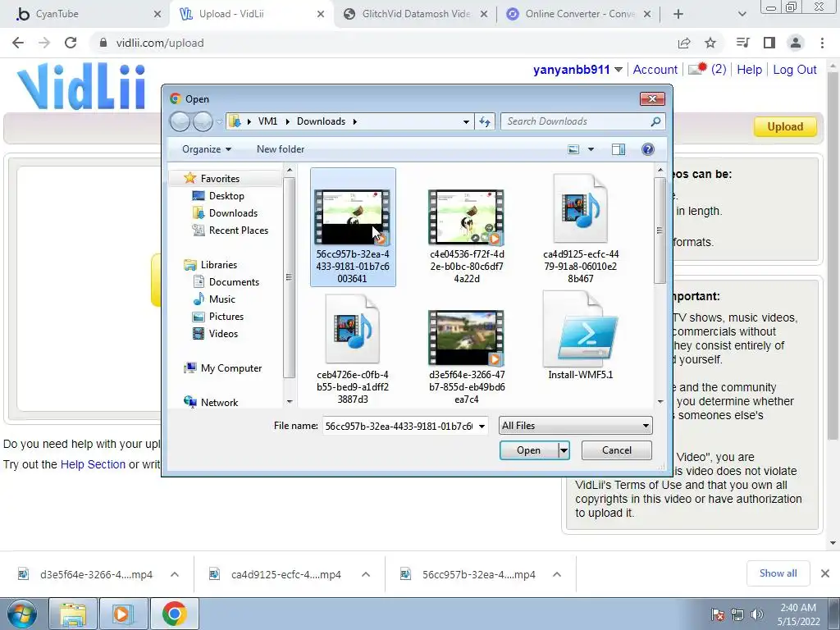Select the 56cc957b-32ea video file thumbnail

click(x=353, y=217)
